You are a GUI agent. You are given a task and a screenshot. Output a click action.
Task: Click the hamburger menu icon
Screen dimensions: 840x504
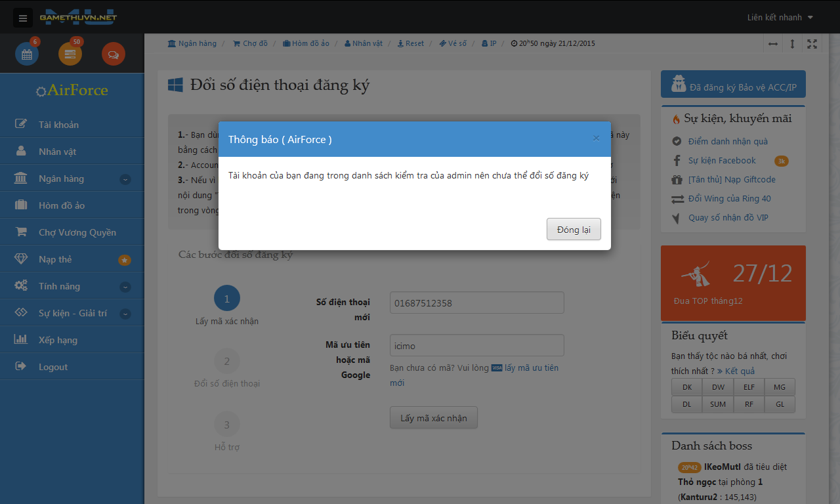tap(23, 18)
